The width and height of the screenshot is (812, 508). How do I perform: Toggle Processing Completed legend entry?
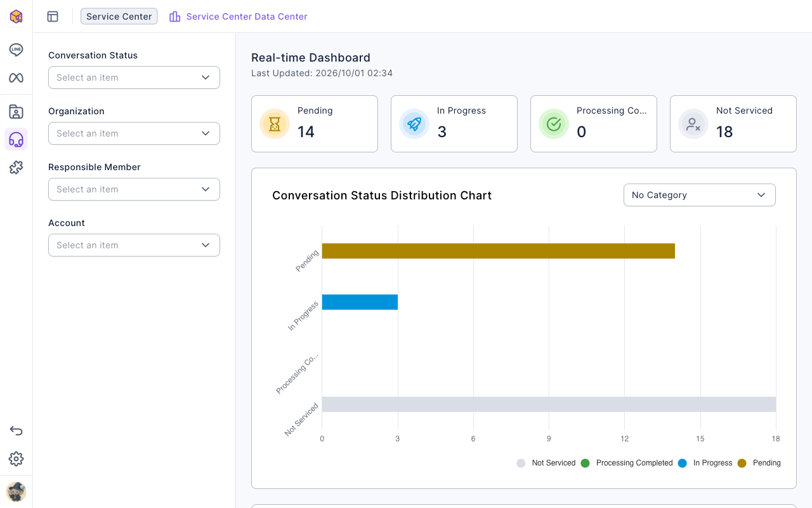coord(626,463)
